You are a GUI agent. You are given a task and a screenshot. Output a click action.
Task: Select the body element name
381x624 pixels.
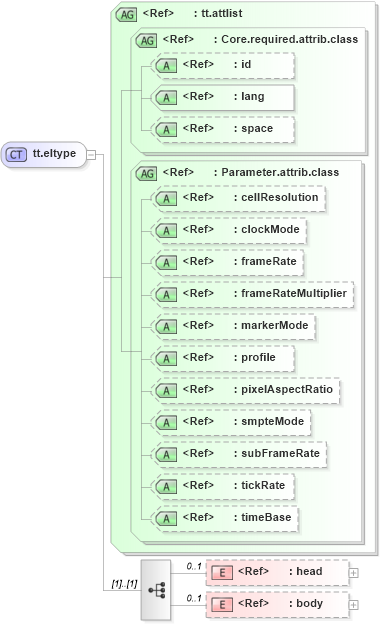309,604
